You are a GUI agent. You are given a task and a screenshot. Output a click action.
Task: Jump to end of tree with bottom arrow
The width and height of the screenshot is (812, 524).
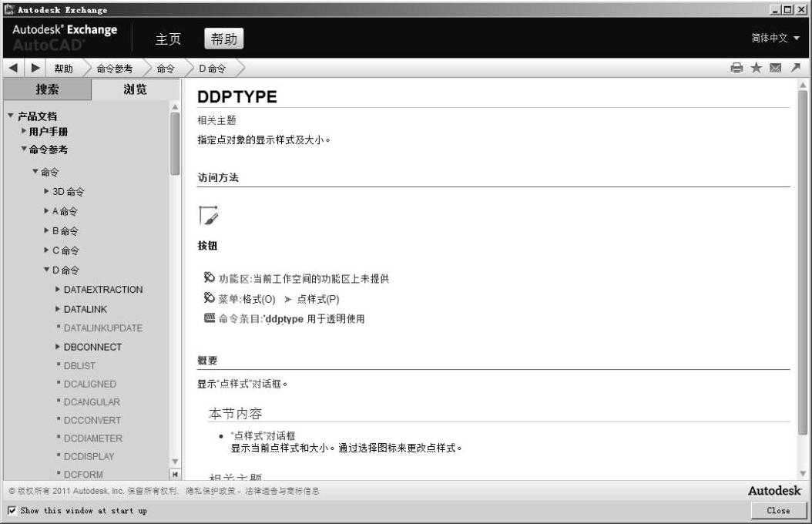175,474
